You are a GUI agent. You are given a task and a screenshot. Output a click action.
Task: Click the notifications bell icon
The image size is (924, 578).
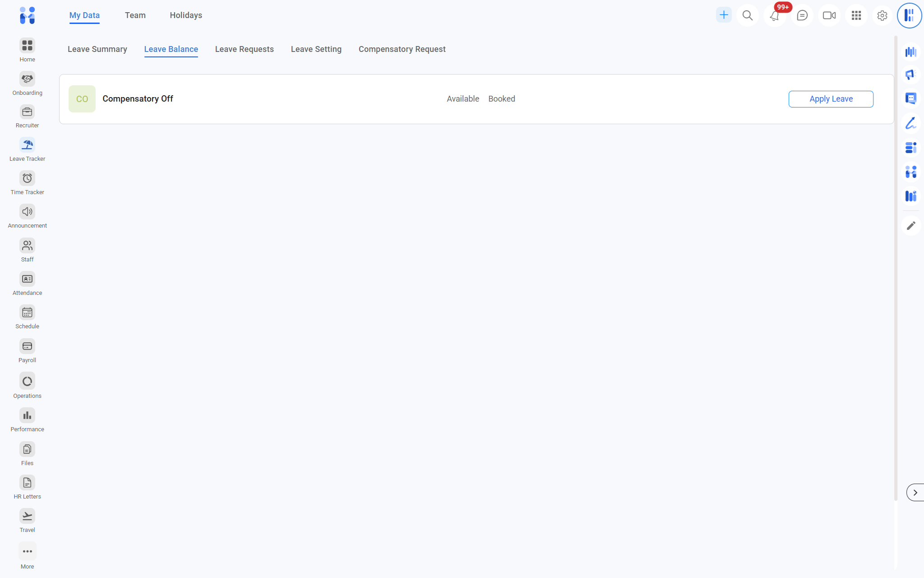point(775,16)
